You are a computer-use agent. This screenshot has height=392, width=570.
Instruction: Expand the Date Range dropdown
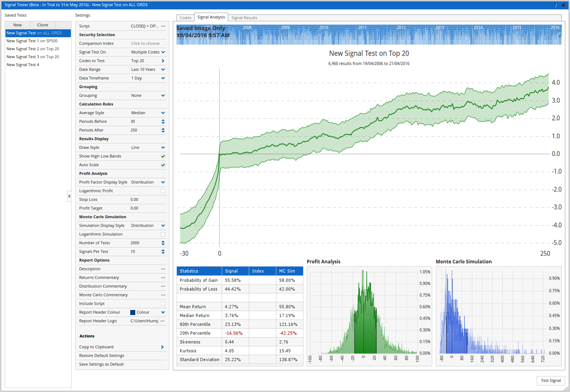point(163,69)
